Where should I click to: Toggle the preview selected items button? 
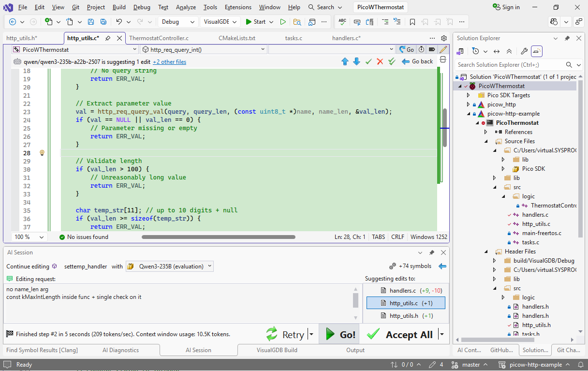[536, 51]
